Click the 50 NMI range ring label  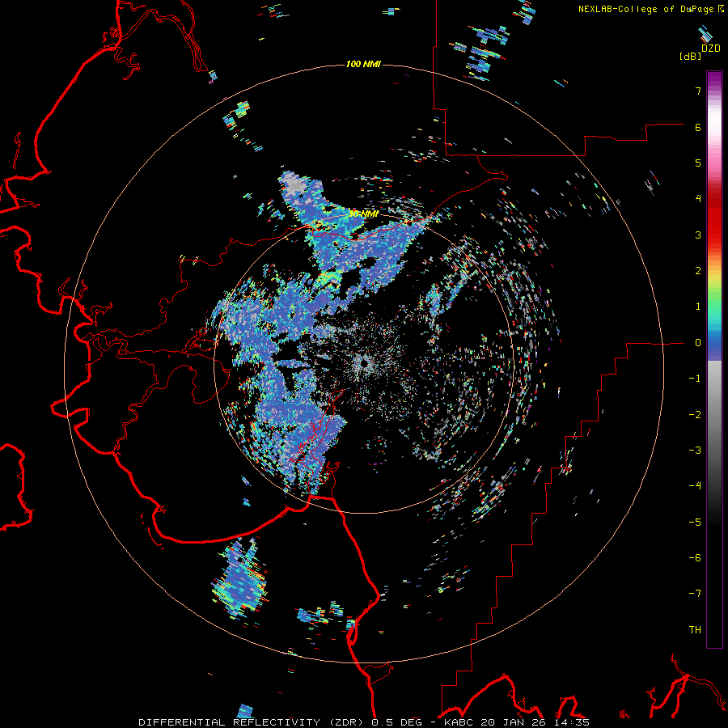point(363,214)
